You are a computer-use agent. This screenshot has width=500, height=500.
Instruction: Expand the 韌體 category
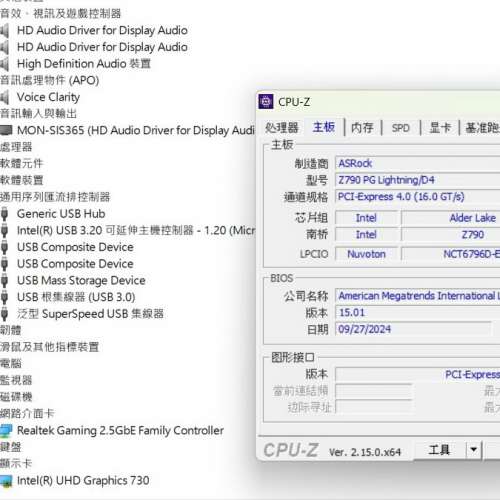10,330
